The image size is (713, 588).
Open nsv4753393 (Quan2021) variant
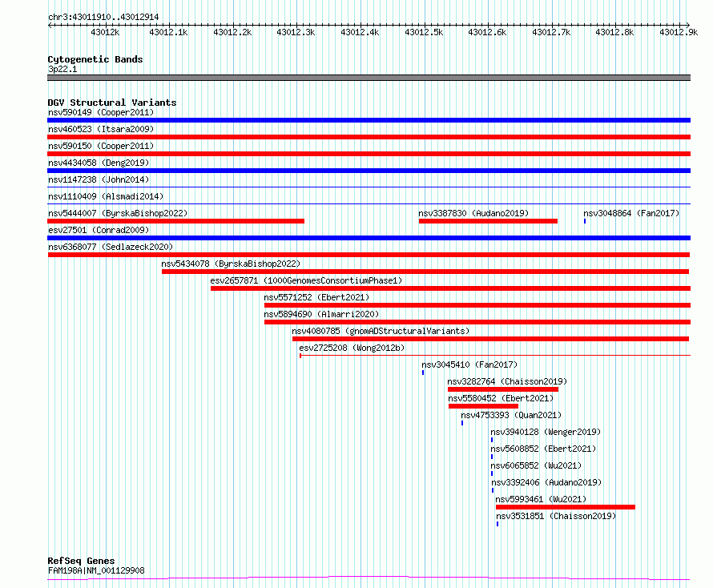click(x=511, y=415)
